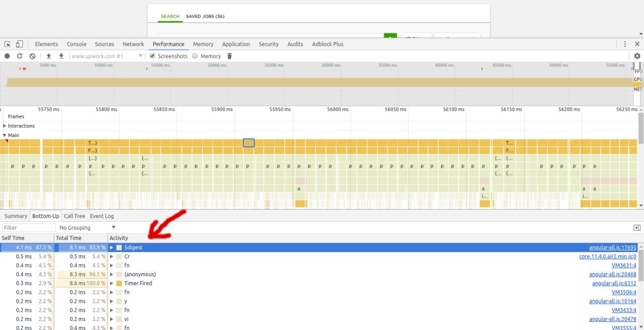Screen dimensions: 644x330
Task: Switch to the Elements tab
Action: [x=46, y=44]
